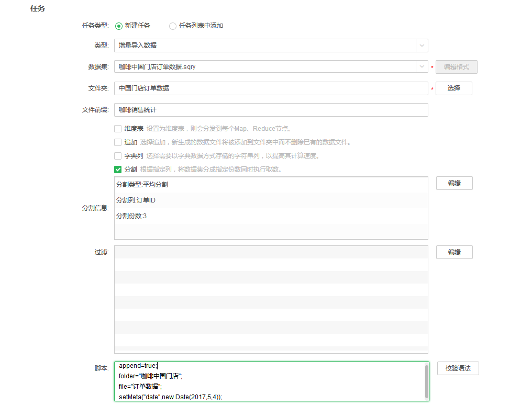Click 编辑 button beside 过滤 list
This screenshot has width=532, height=406.
[454, 252]
